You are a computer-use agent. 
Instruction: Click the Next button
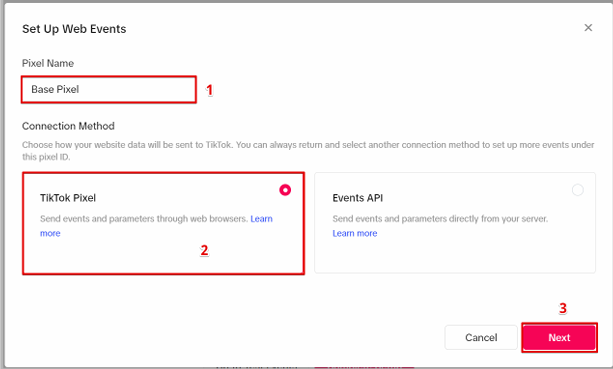(x=559, y=337)
